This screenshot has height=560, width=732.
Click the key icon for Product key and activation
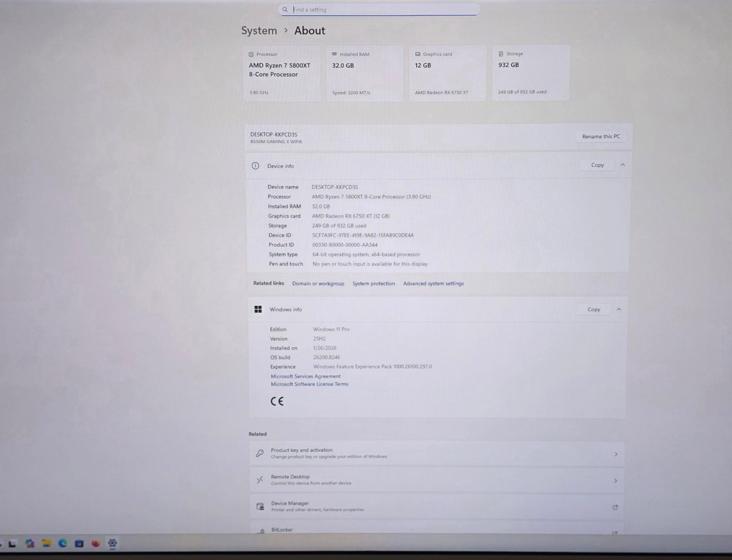coord(260,453)
